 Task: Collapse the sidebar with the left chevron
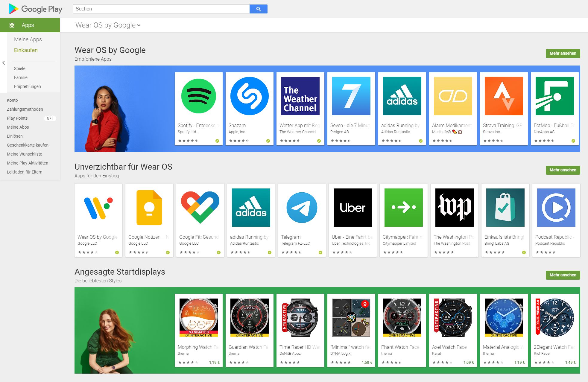(4, 63)
